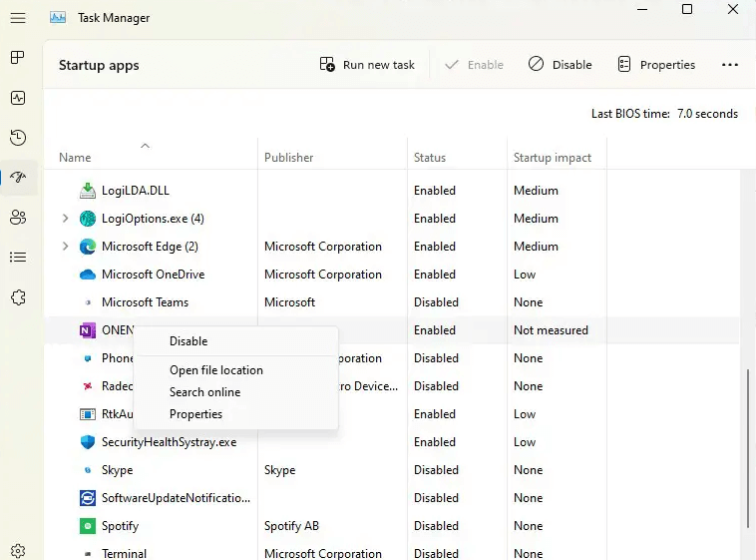Open the Performance page icon
Viewport: 756px width, 560px height.
[x=17, y=98]
